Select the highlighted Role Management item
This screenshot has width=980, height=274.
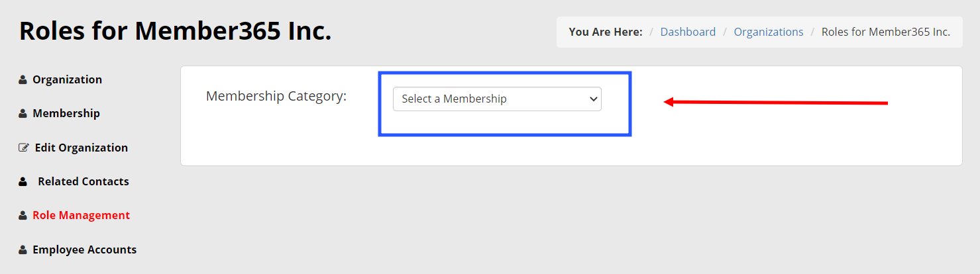tap(81, 216)
